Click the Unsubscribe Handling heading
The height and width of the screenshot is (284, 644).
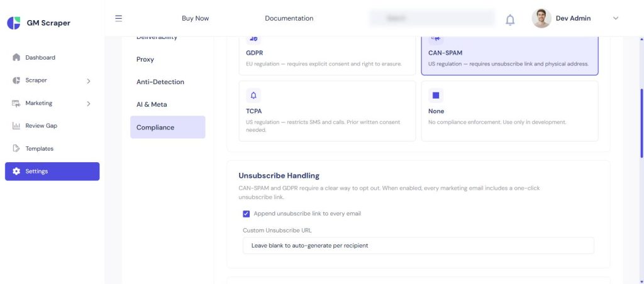[x=279, y=176]
